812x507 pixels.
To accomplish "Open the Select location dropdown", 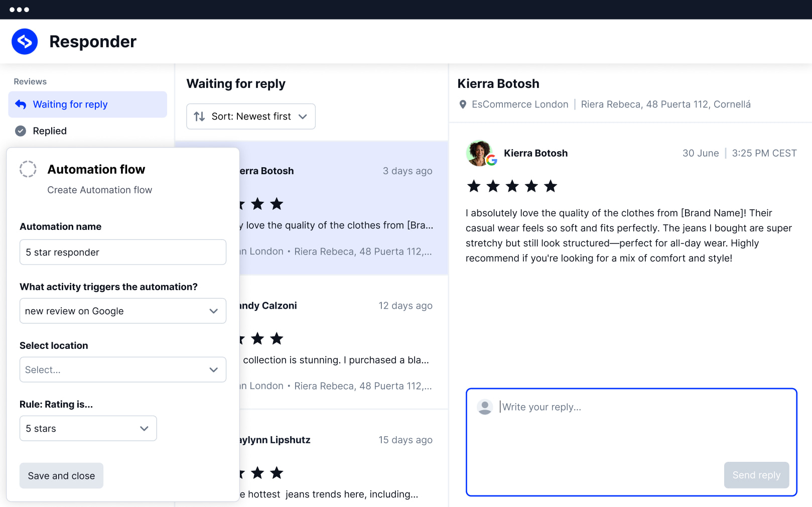I will tap(123, 370).
